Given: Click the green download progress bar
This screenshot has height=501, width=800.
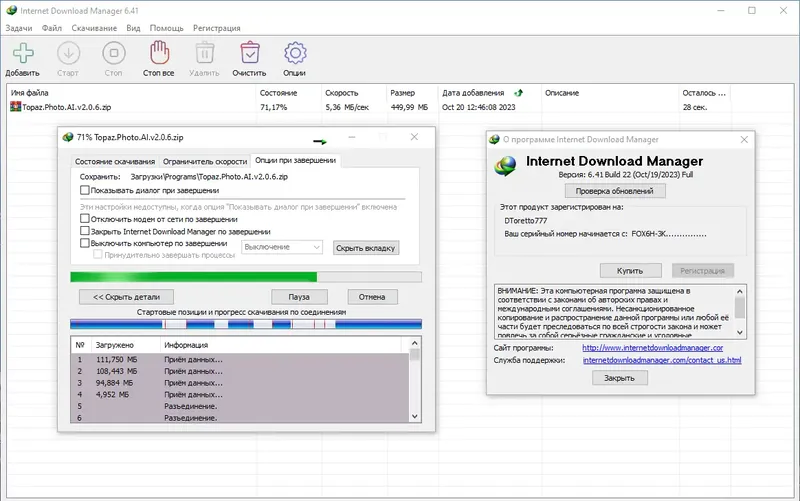Looking at the screenshot, I should click(x=245, y=277).
